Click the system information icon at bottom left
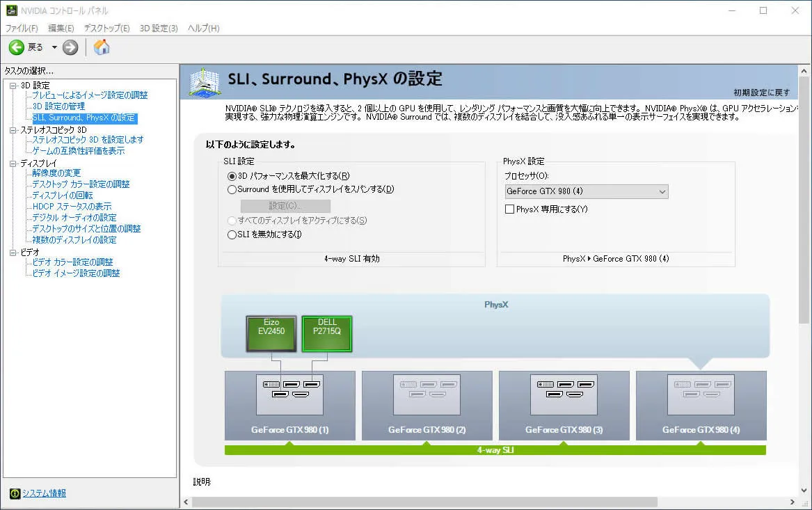 tap(15, 493)
